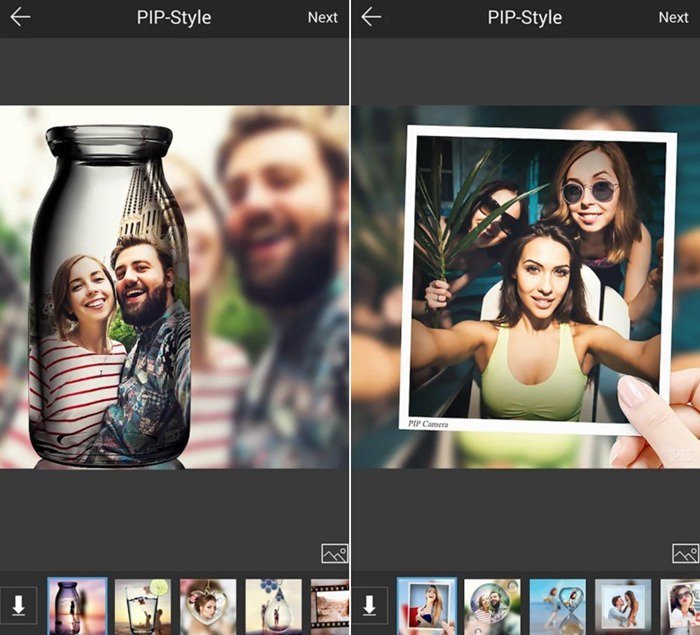The width and height of the screenshot is (700, 635).
Task: Tap the polaroid photo of three women
Action: click(535, 280)
